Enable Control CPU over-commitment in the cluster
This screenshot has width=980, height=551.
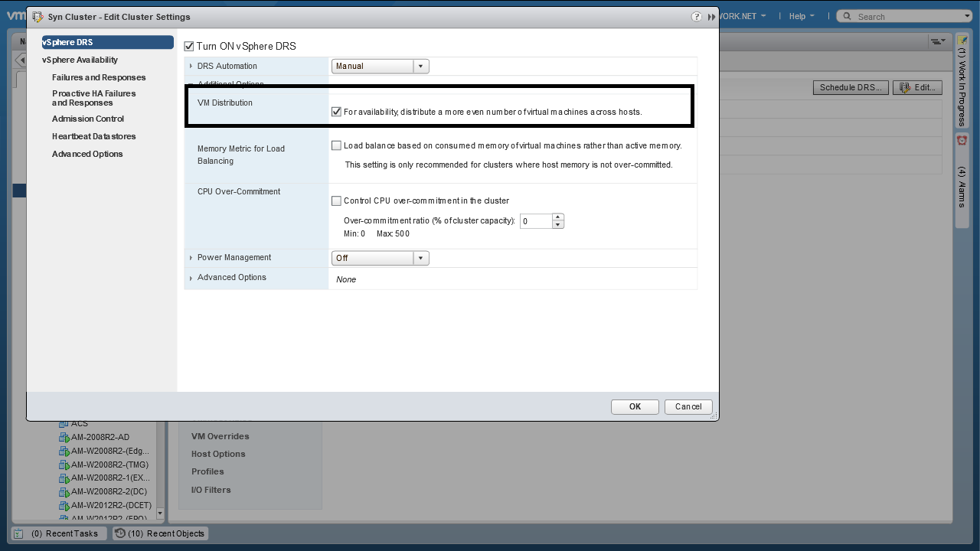336,201
